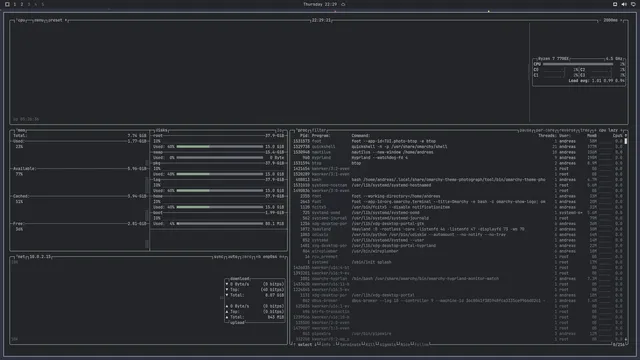The width and height of the screenshot is (640, 360).
Task: Toggle the io mode in disks box
Action: 280,130
